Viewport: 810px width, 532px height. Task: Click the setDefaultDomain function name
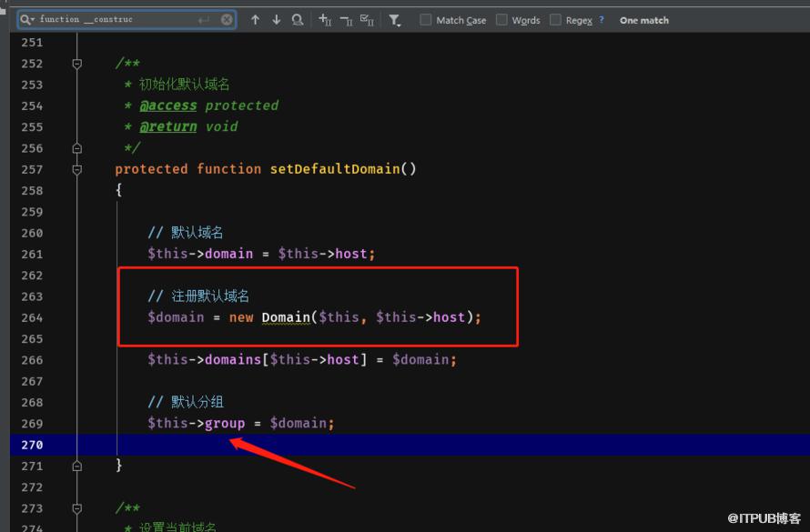335,169
